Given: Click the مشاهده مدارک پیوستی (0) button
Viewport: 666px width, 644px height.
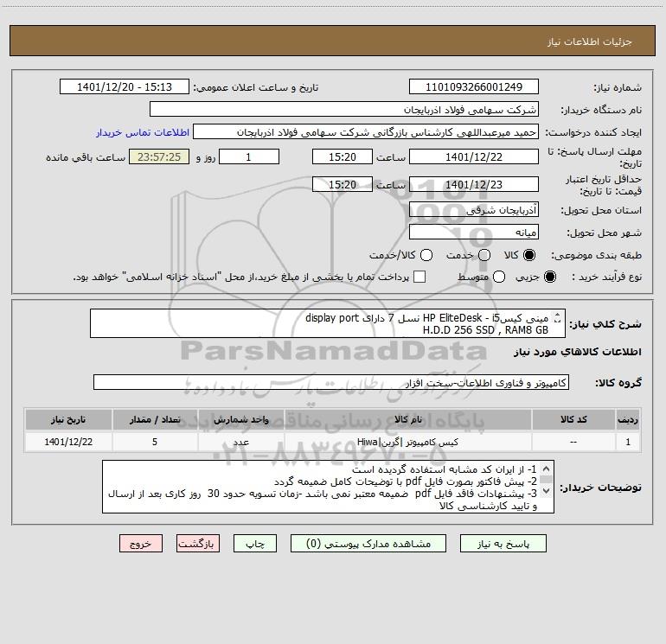Looking at the screenshot, I should tap(368, 544).
